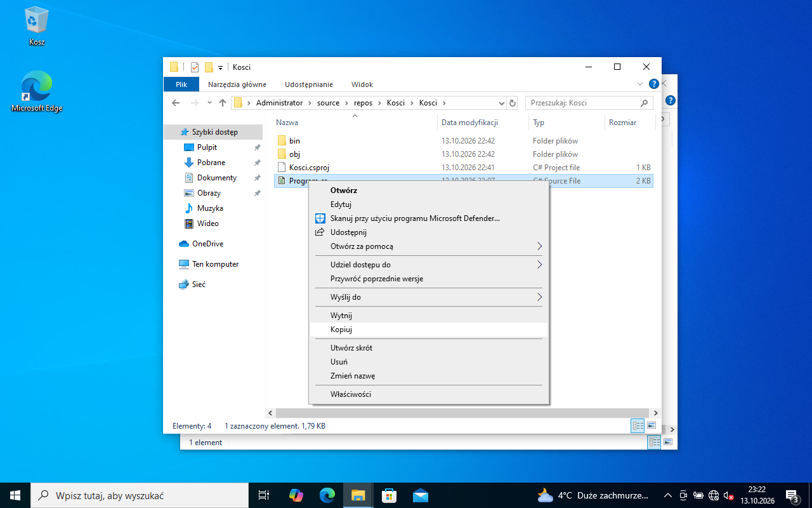Select 'Zmień nazwę' in the context menu
The image size is (812, 508).
point(428,376)
